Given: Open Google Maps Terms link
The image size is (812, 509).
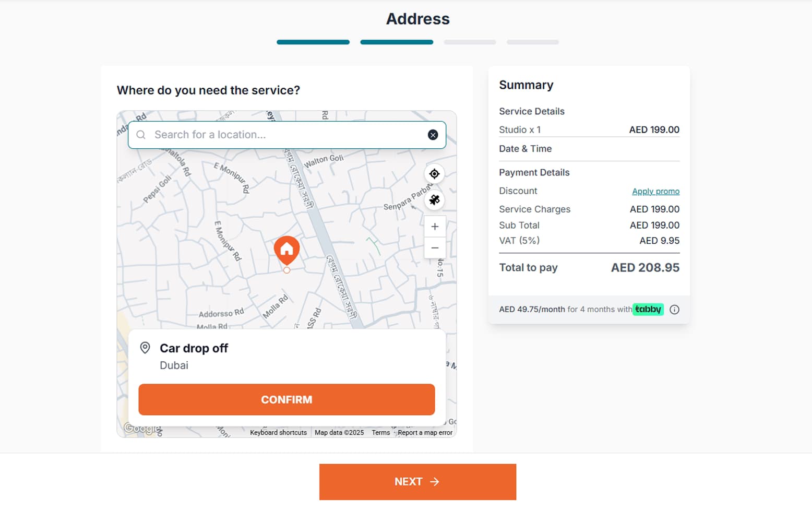Looking at the screenshot, I should (x=380, y=432).
